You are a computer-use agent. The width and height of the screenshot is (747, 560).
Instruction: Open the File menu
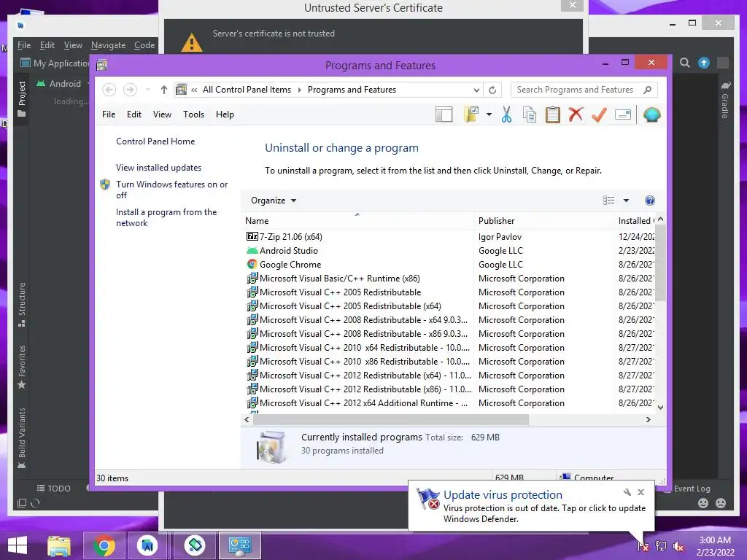point(109,114)
